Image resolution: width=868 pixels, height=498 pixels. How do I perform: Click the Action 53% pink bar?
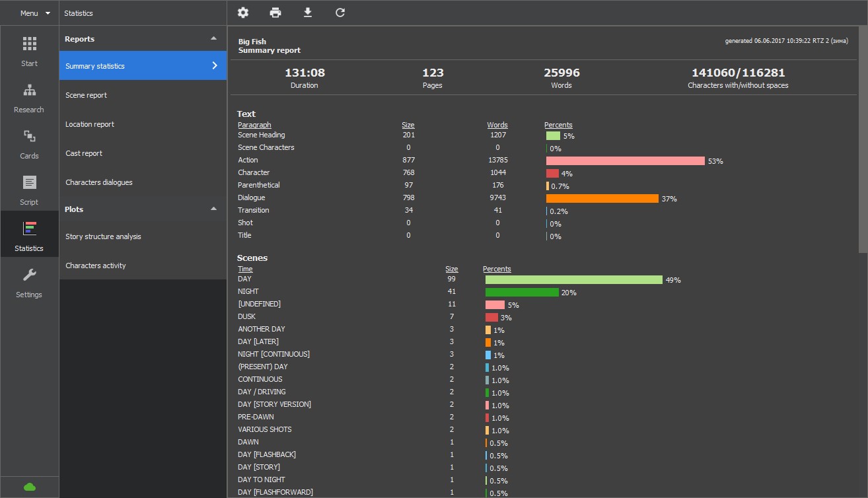click(626, 160)
